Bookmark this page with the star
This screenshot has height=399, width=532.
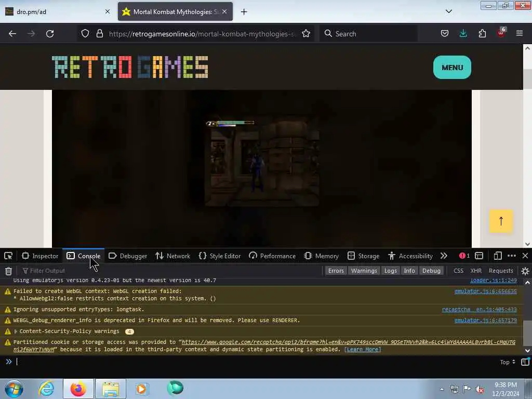point(306,33)
